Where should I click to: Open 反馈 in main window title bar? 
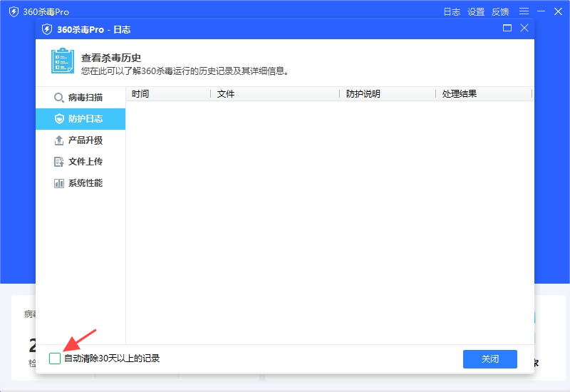point(500,12)
